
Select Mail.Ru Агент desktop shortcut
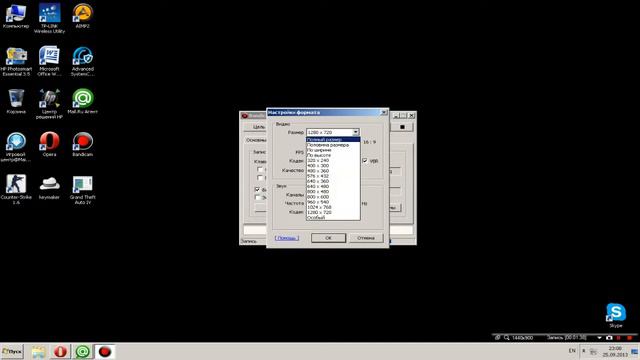point(82,102)
